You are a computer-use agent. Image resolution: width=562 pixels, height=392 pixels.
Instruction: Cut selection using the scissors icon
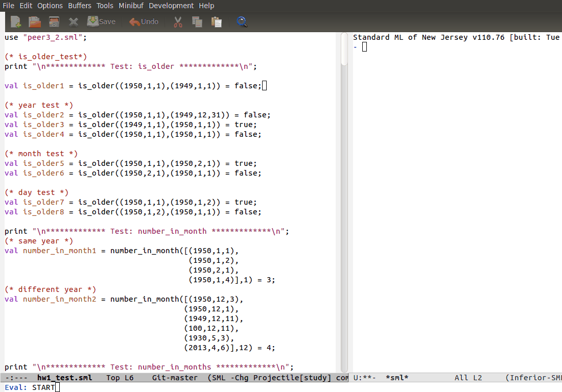(x=177, y=21)
